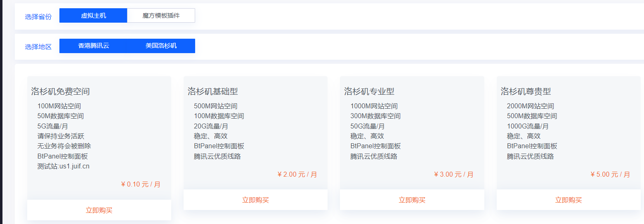Click 100M网站空间 in free plan
The height and width of the screenshot is (224, 644).
coord(59,106)
